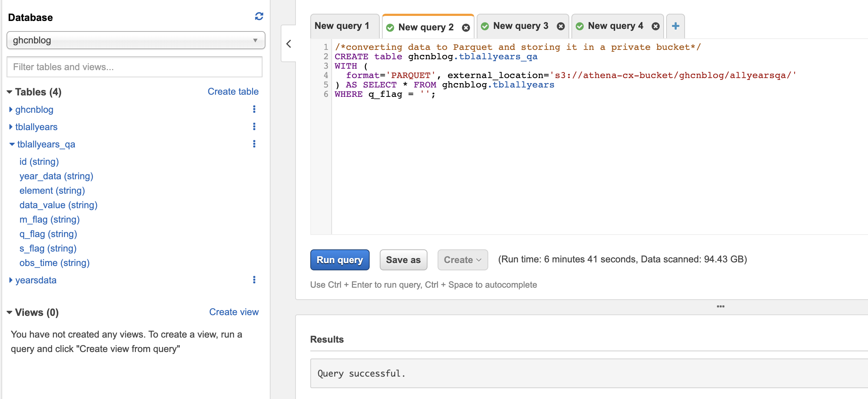Click the success checkmark icon on New query 3
Screen dimensions: 868x399
pyautogui.click(x=486, y=26)
